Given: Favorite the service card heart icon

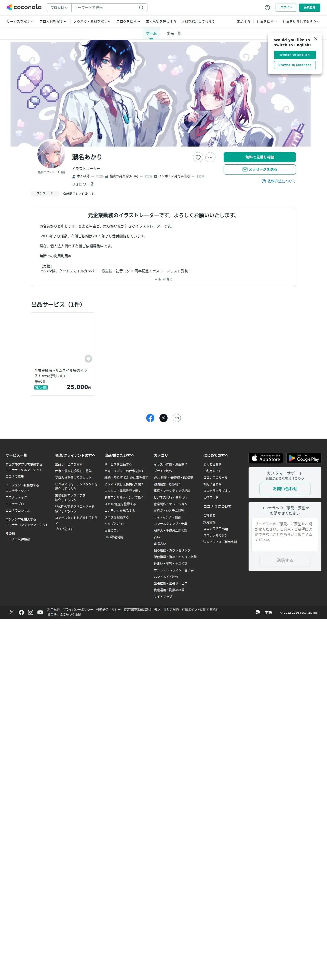Looking at the screenshot, I should click(88, 359).
